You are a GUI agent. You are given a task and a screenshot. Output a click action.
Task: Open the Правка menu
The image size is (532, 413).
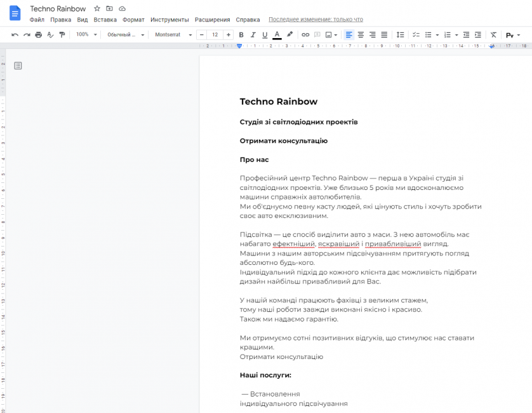click(61, 20)
